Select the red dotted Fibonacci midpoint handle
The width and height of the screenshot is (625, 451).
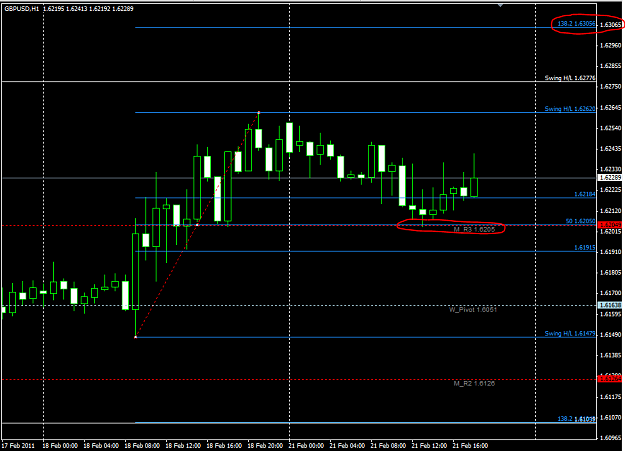coord(197,225)
